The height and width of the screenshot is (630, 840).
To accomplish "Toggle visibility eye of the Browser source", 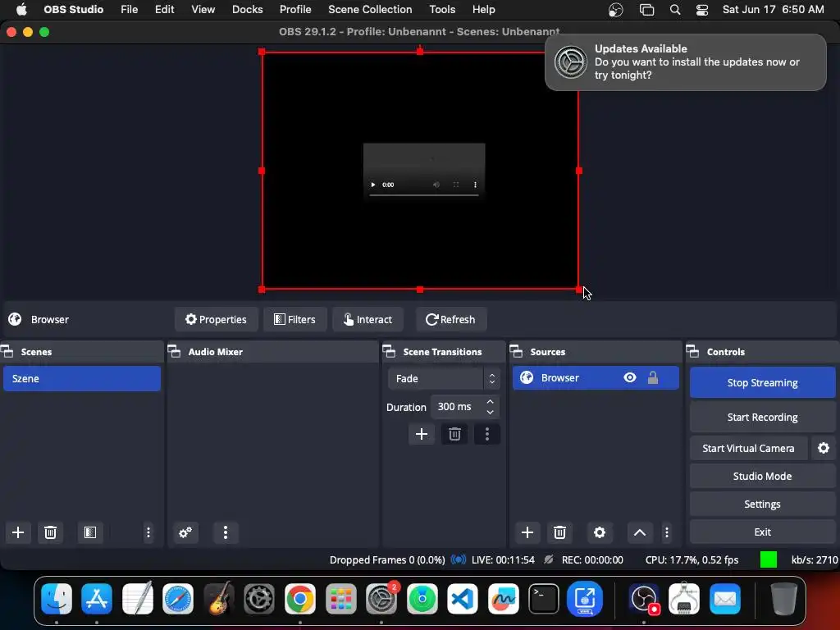I will click(630, 377).
